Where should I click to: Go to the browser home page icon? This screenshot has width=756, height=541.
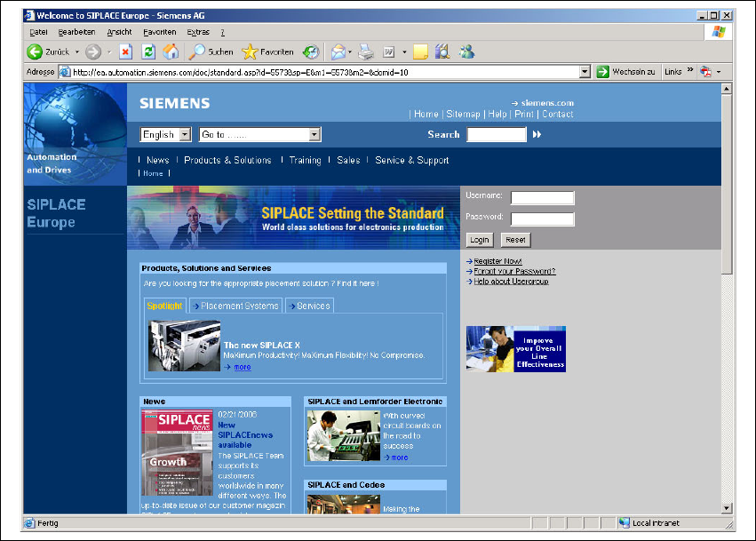(171, 52)
